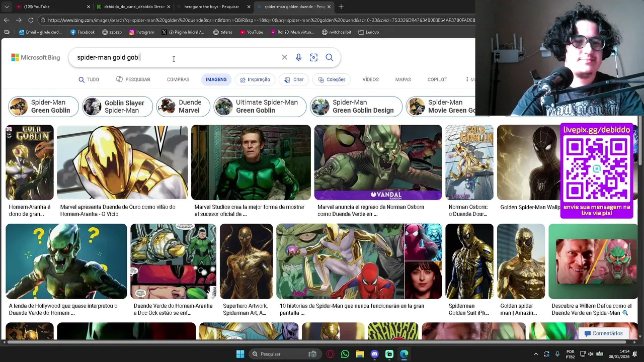
Task: Open lenda de Hollywood Green Goblin image
Action: click(x=66, y=261)
